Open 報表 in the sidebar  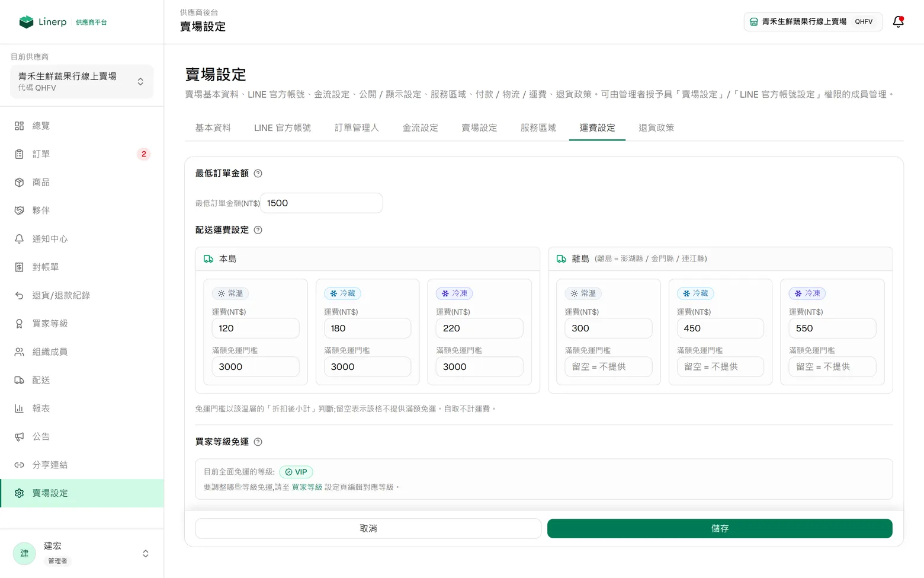82,408
